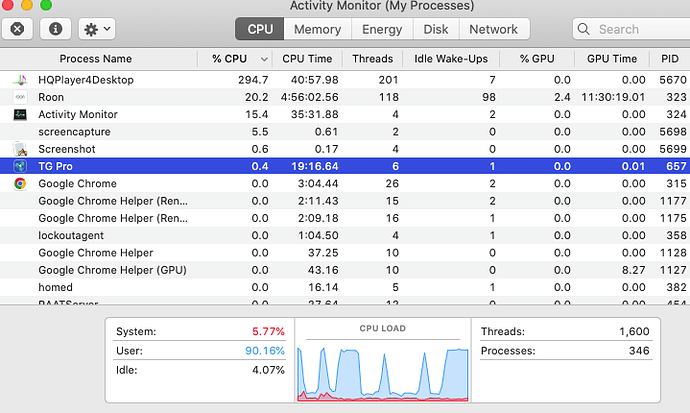Select the lockoutagent process
Viewport: 690px width, 413px height.
coord(71,235)
